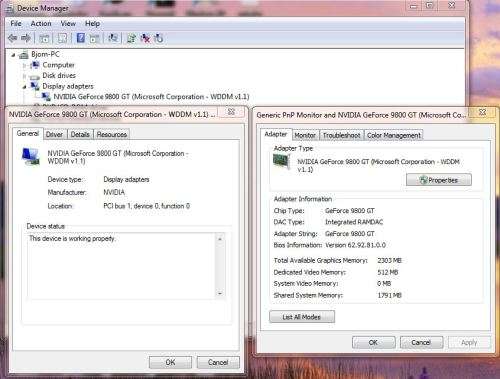Open the Action menu
Image resolution: width=500 pixels, height=379 pixels.
click(x=41, y=24)
